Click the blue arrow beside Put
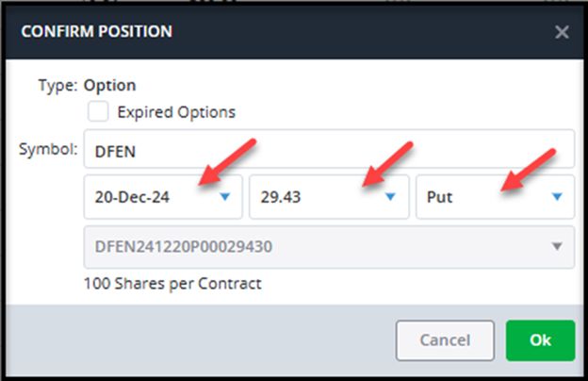The height and width of the screenshot is (381, 588). tap(557, 197)
